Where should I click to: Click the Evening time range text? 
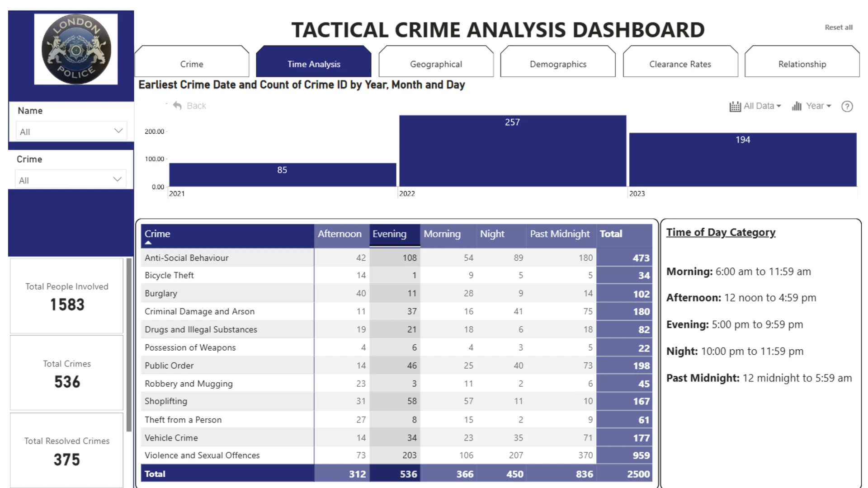735,325
